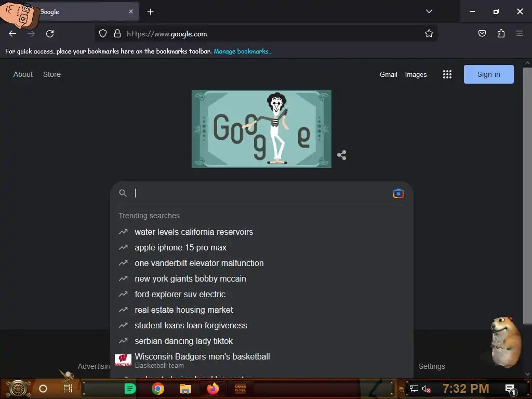Open the Firefox hamburger application menu
Screen dimensions: 532x399
(520, 33)
